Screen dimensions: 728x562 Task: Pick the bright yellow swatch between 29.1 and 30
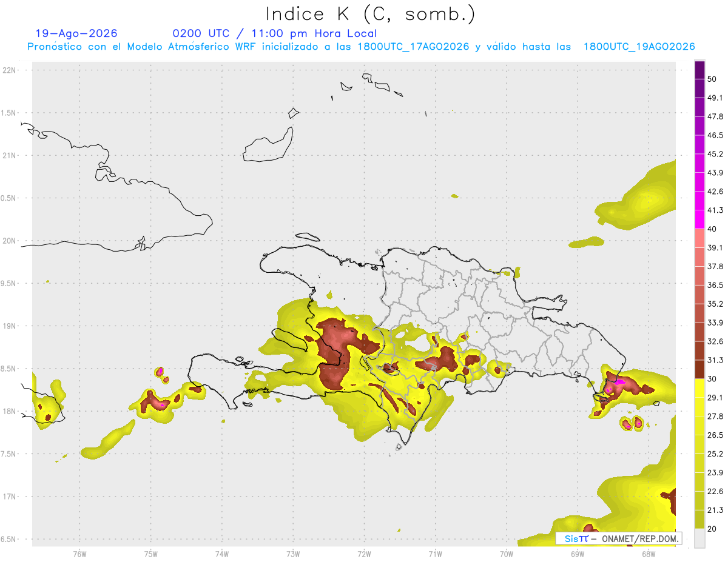pos(699,388)
